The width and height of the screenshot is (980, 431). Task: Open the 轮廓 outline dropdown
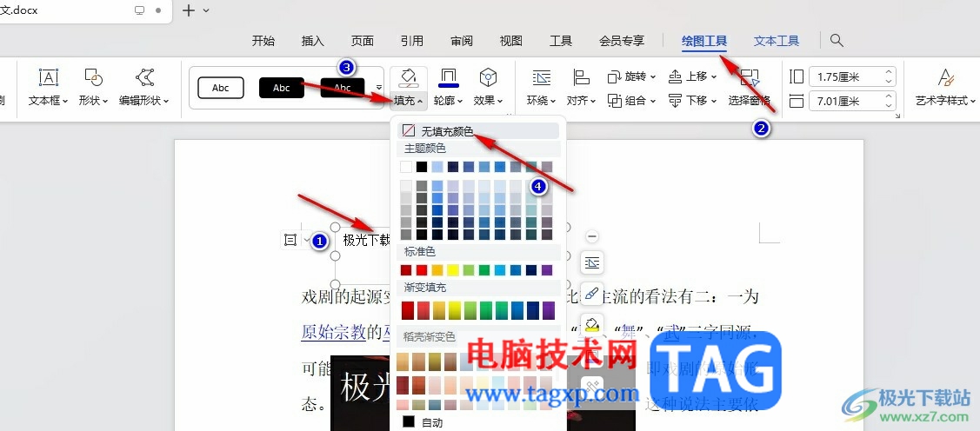pos(449,100)
